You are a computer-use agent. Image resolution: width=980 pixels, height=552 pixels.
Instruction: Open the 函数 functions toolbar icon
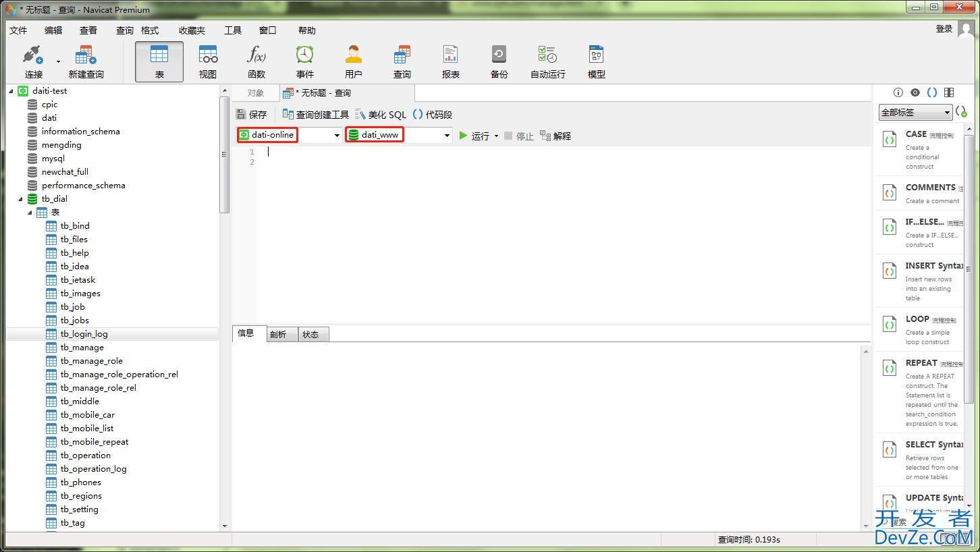[256, 61]
